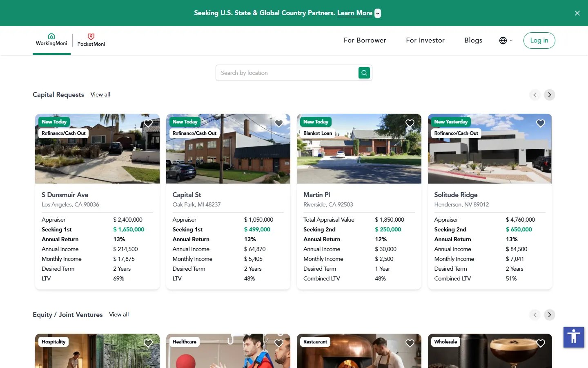Screen dimensions: 588x368
Task: Toggle heart on Healthcare equity card
Action: [x=279, y=343]
